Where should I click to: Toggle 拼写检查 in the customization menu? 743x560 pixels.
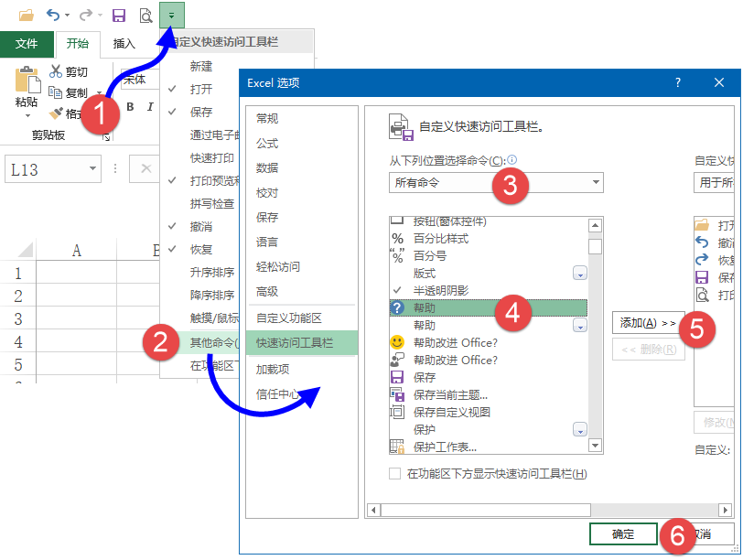tap(211, 204)
